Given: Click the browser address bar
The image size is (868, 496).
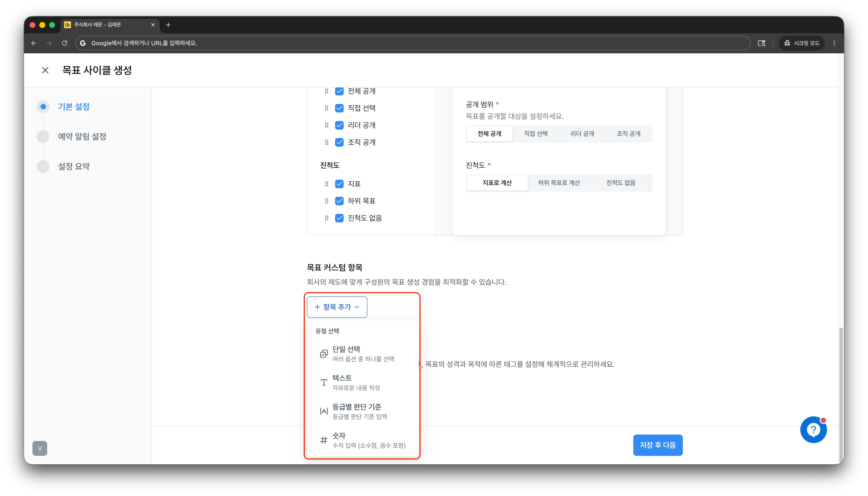Looking at the screenshot, I should [412, 43].
